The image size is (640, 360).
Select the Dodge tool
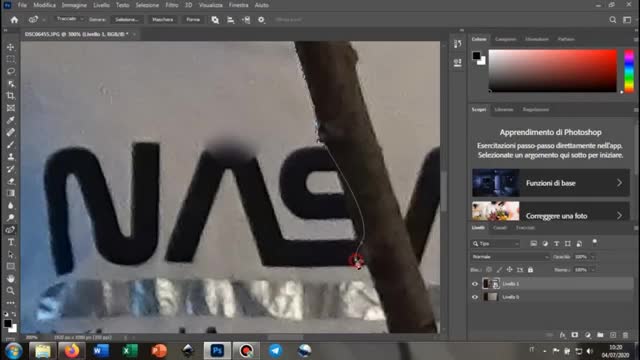11,218
